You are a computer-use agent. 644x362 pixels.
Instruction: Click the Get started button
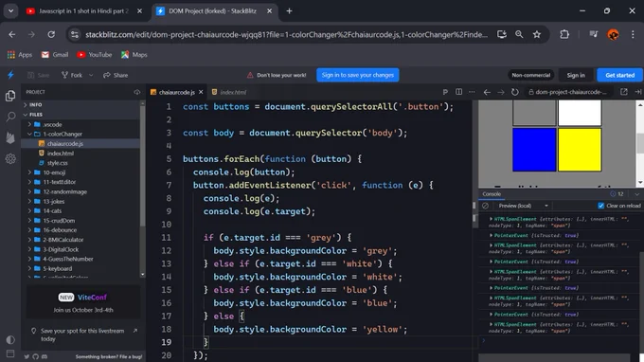pos(619,75)
